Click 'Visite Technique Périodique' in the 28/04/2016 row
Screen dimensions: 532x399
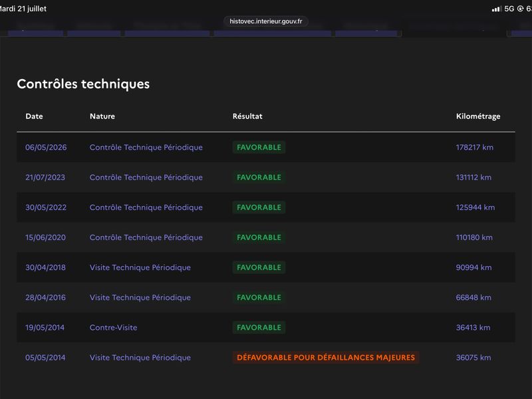140,297
